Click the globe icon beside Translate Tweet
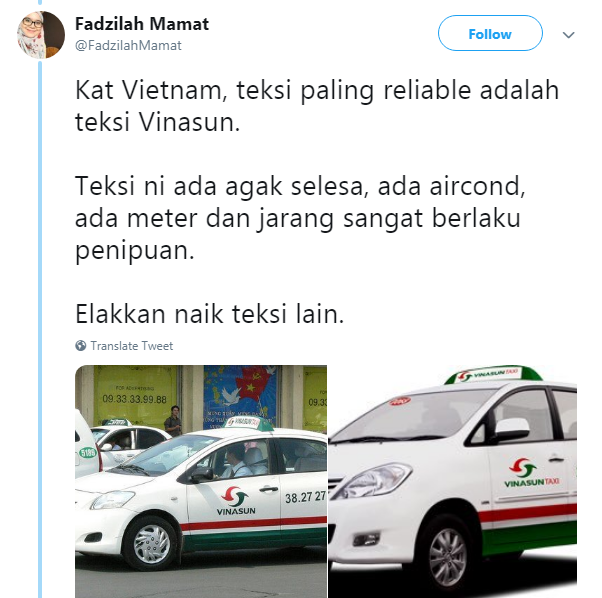Viewport: 602px width, 598px height. [x=81, y=346]
